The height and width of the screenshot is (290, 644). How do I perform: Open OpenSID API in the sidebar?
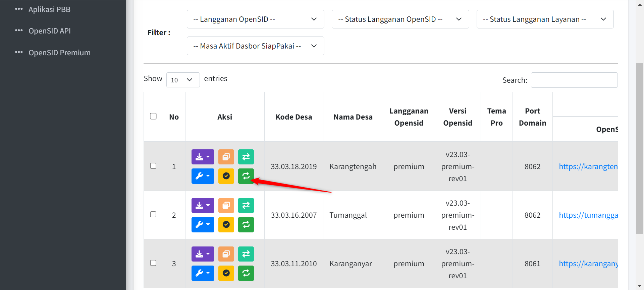pyautogui.click(x=50, y=31)
